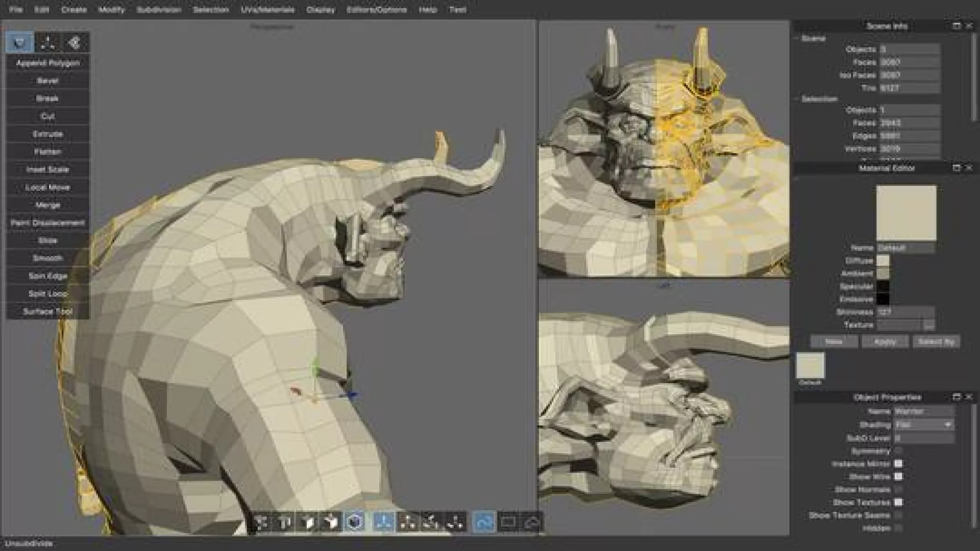Click the leftmost icon in the bottom toolbar

point(261,522)
